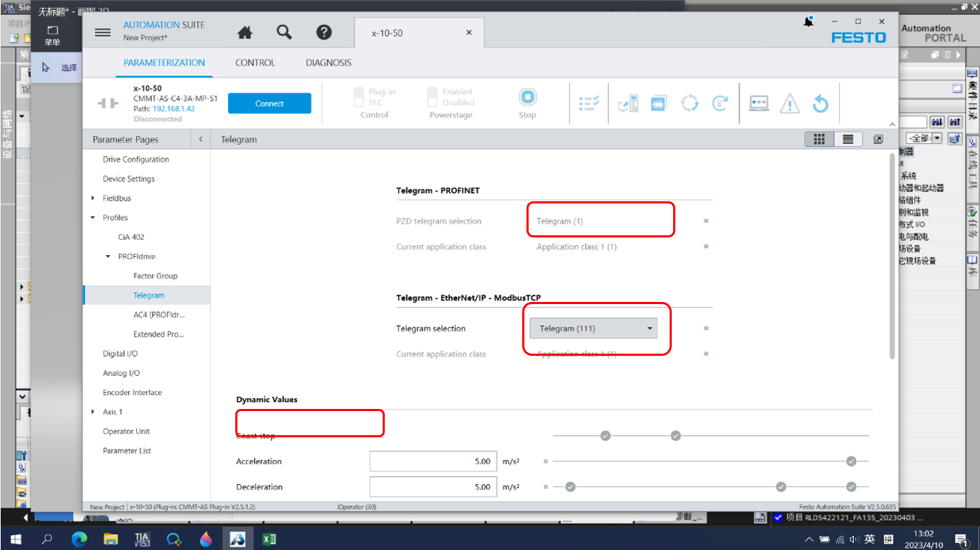Open the notification bell icon

click(809, 22)
